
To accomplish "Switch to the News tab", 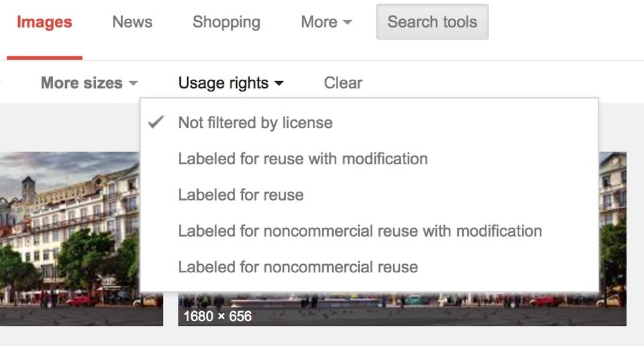I will click(x=132, y=22).
